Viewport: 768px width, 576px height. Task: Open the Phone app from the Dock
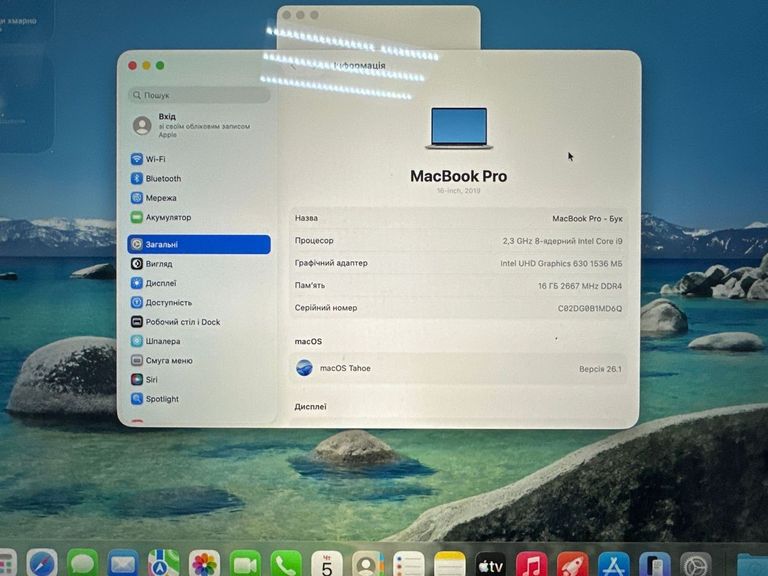click(x=286, y=564)
